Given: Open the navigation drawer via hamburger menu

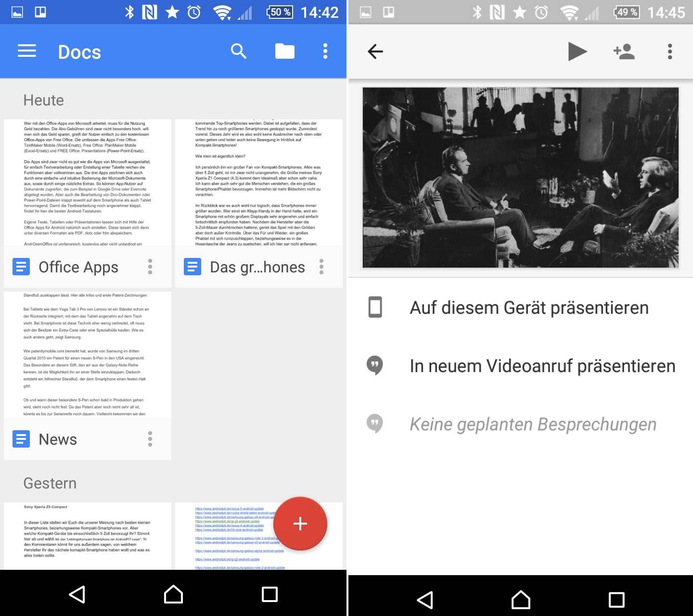Looking at the screenshot, I should click(27, 51).
